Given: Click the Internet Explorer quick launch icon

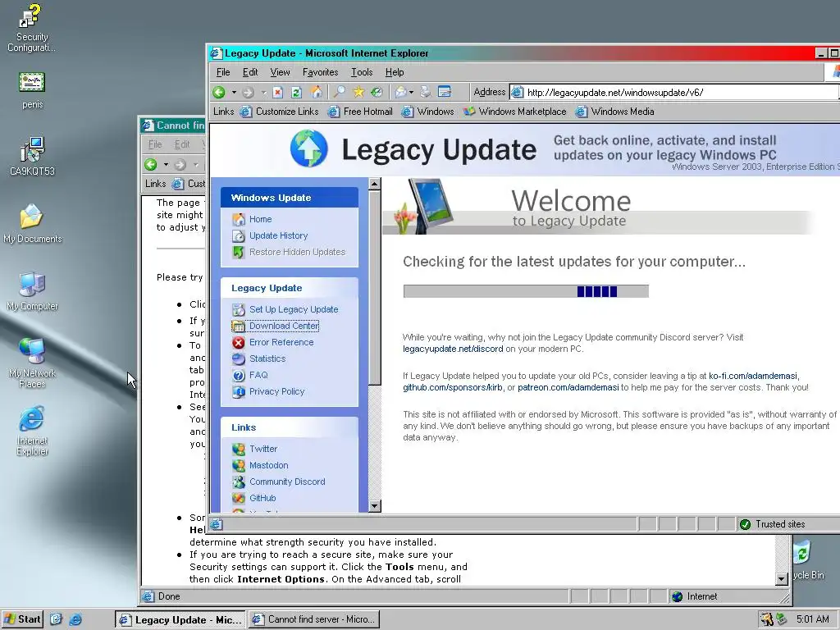Looking at the screenshot, I should pos(75,619).
